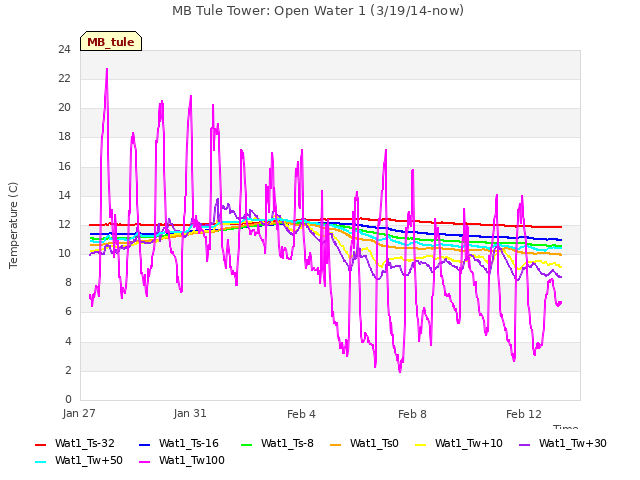640x480 pixels.
Task: Click the Jan 27 x-axis label
Action: pyautogui.click(x=79, y=413)
